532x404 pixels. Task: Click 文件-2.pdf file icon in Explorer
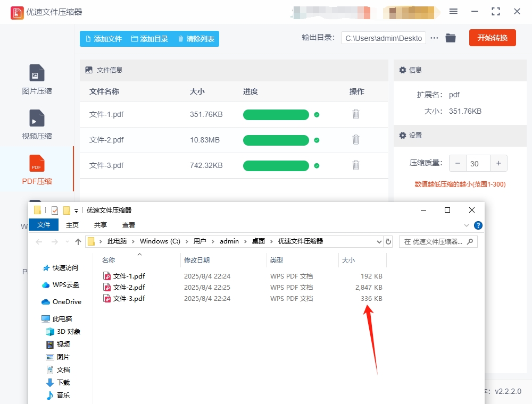tap(107, 287)
